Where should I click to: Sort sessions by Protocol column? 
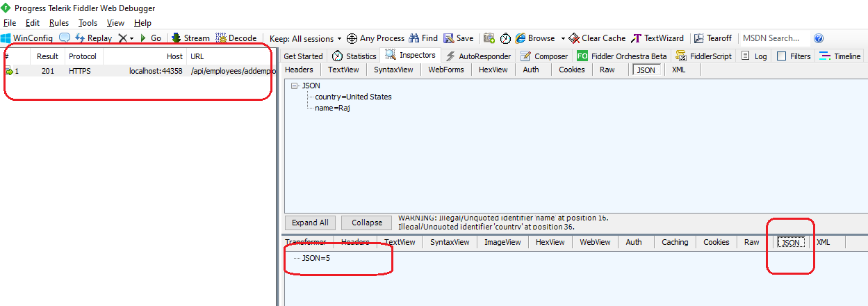(83, 56)
